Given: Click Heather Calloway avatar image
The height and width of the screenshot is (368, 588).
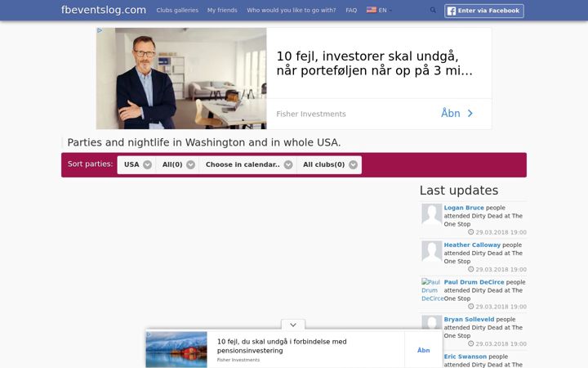Looking at the screenshot, I should click(432, 252).
